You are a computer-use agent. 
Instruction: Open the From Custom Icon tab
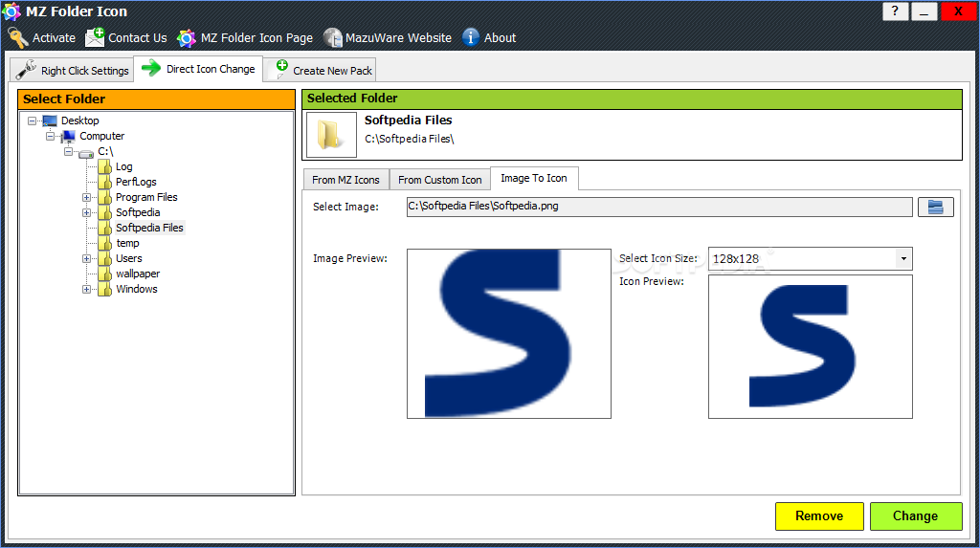[x=440, y=180]
